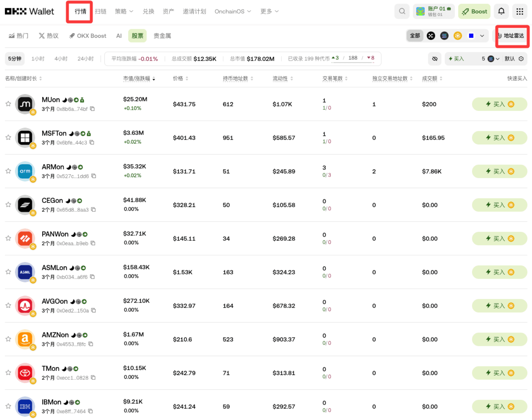
Task: Filter by the Solana chain icon
Action: (444, 36)
